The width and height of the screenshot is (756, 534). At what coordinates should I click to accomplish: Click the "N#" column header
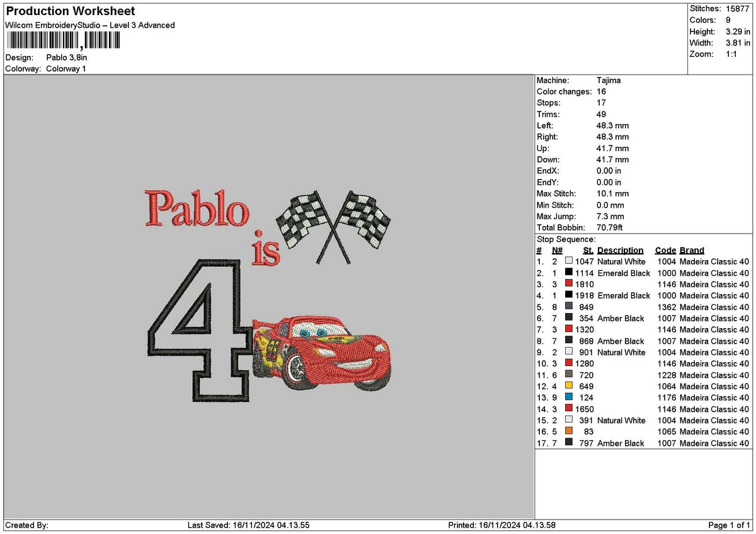[x=558, y=251]
